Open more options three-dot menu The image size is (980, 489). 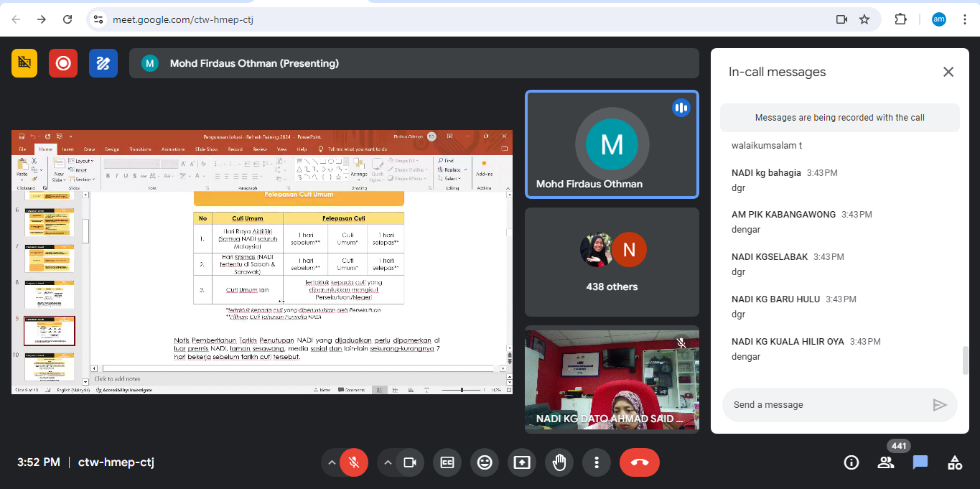point(597,462)
